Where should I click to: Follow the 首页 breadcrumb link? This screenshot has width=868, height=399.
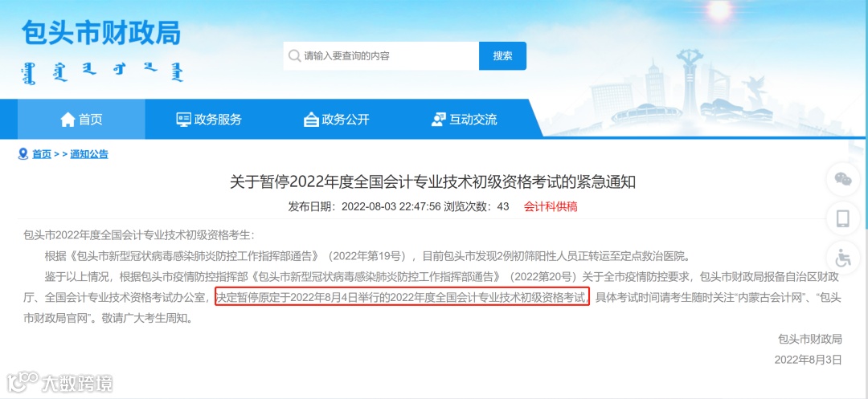(42, 154)
